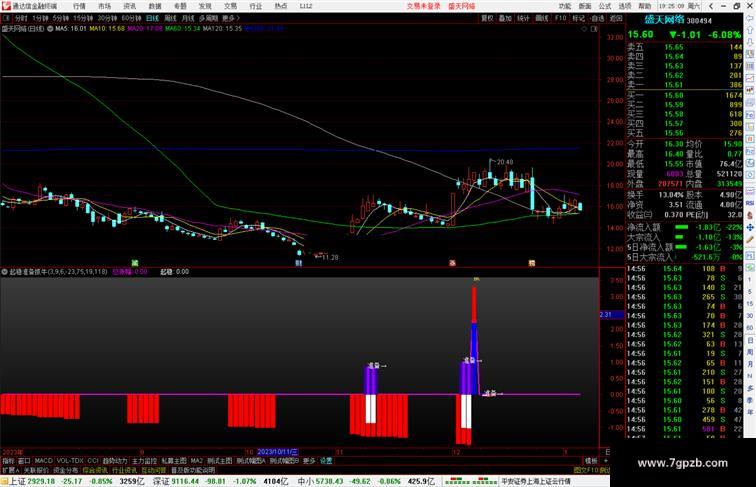This screenshot has width=756, height=487.
Task: Click the window icon at chart top-right
Action: pyautogui.click(x=594, y=29)
